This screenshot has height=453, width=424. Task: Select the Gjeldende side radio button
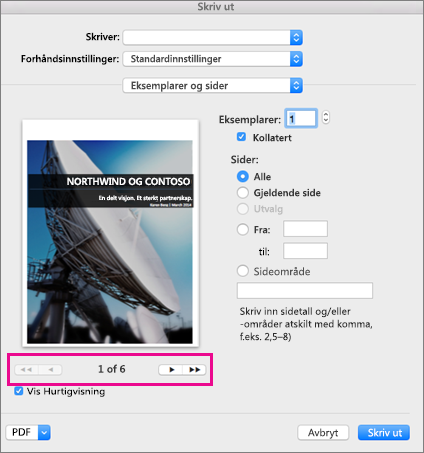coord(243,193)
